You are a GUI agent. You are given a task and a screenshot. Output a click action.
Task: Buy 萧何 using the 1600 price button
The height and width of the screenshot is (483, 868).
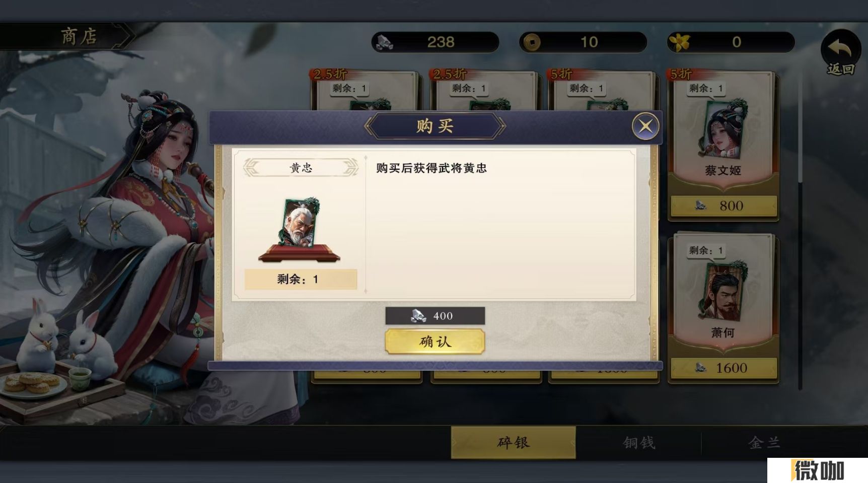click(724, 368)
